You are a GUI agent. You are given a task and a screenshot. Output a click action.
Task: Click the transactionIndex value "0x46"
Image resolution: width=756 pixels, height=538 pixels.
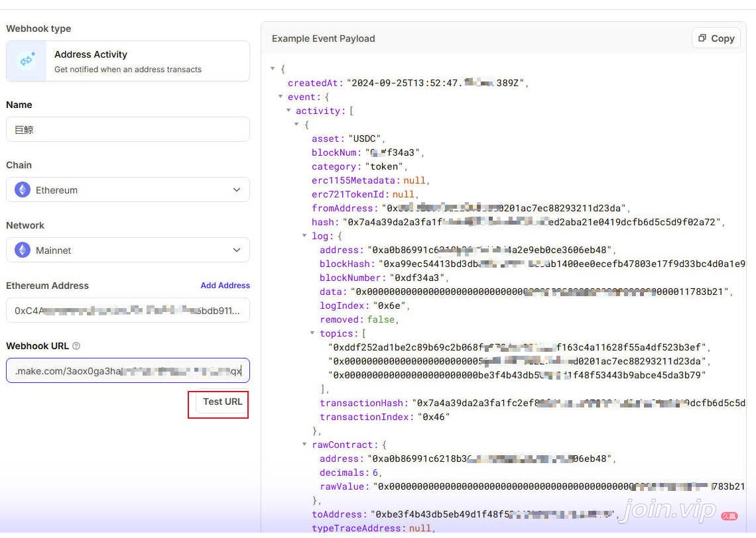(x=434, y=417)
